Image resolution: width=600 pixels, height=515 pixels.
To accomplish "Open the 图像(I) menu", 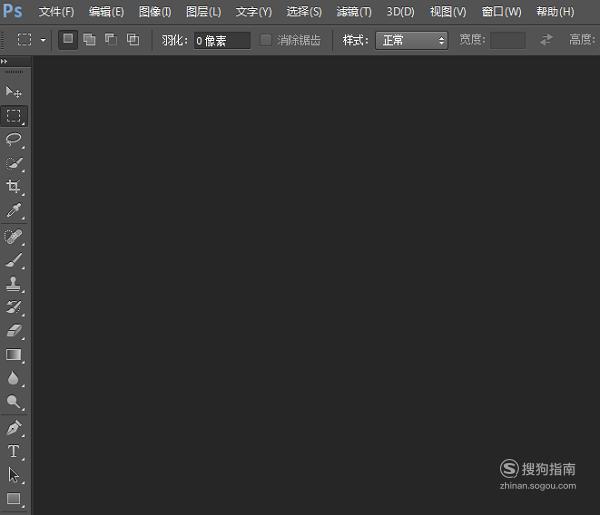I will [x=155, y=12].
